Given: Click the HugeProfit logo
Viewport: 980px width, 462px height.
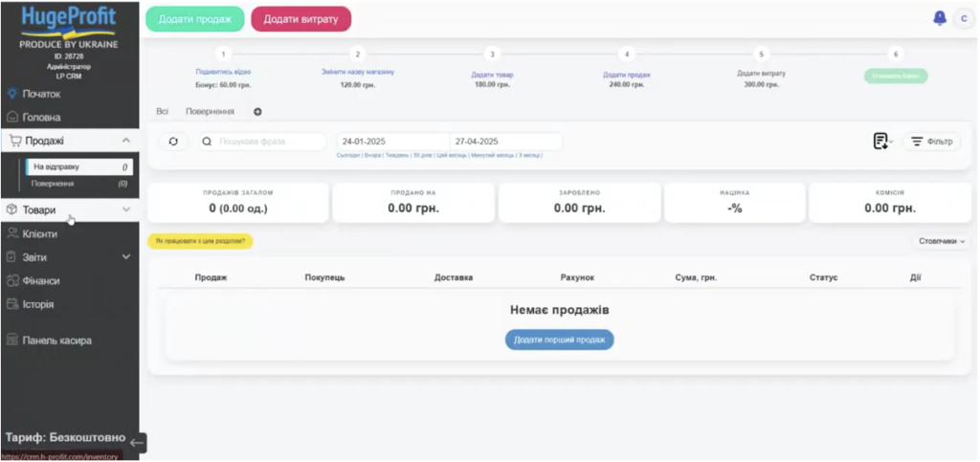Looking at the screenshot, I should tap(69, 22).
